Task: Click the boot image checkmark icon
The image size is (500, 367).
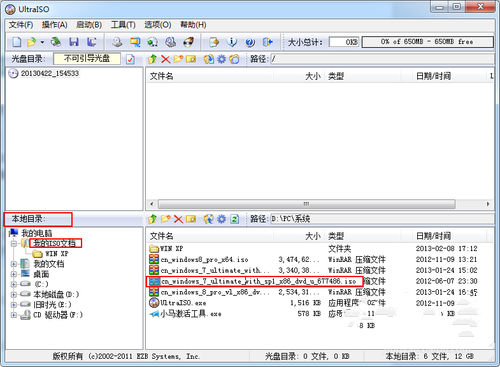Action: (130, 59)
